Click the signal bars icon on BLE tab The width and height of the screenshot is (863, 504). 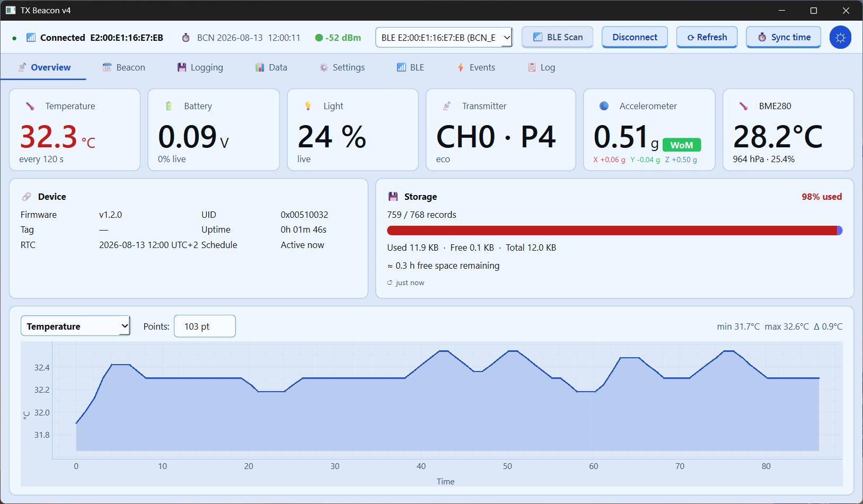pyautogui.click(x=401, y=67)
